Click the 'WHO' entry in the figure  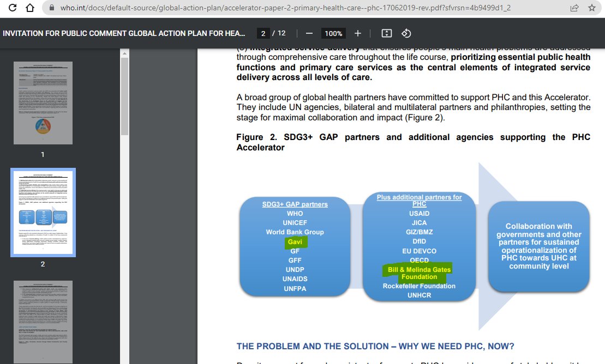click(295, 214)
